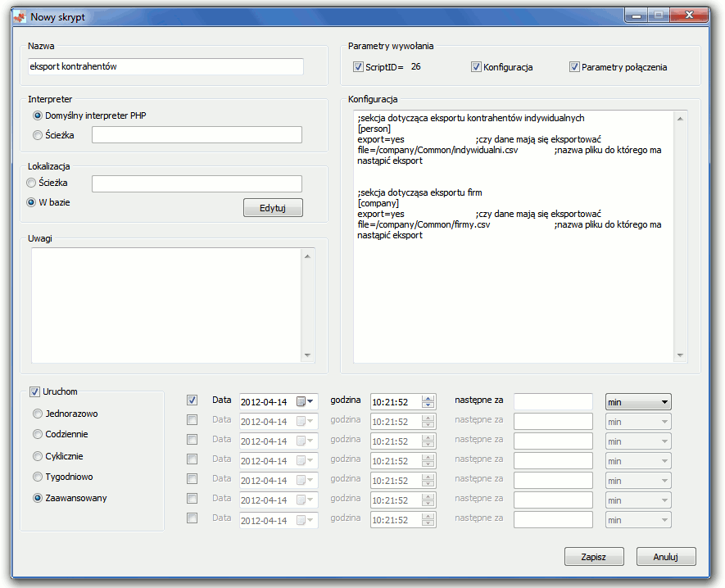Click the first następne za input field

pyautogui.click(x=553, y=401)
